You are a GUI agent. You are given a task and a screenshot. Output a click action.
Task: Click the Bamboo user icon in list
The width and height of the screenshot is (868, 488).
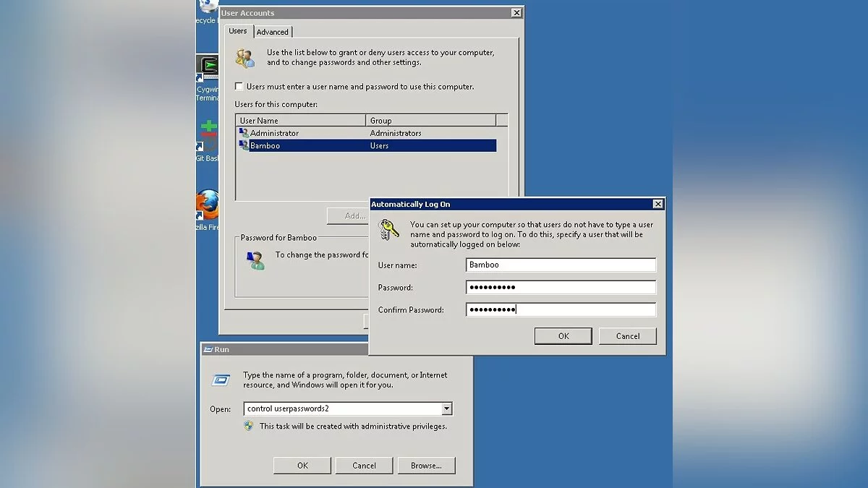click(244, 145)
